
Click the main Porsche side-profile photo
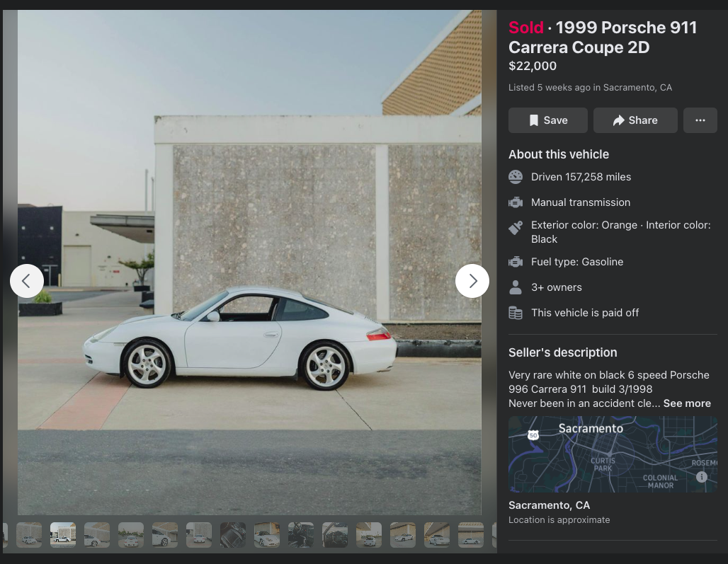click(249, 263)
